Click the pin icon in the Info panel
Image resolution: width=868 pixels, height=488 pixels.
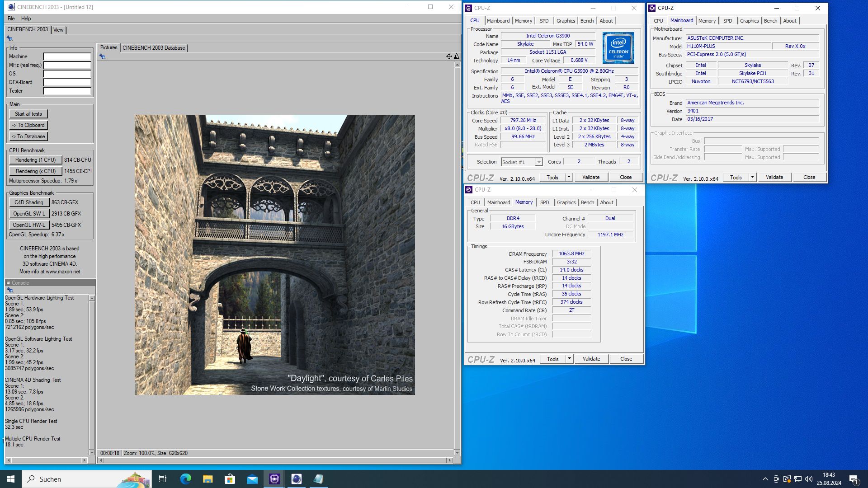click(x=9, y=38)
